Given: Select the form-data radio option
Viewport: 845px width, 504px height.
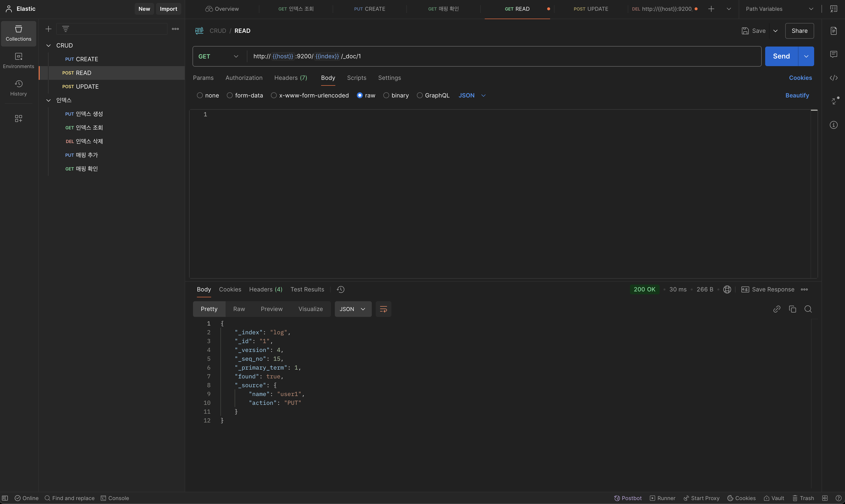Looking at the screenshot, I should tap(229, 96).
